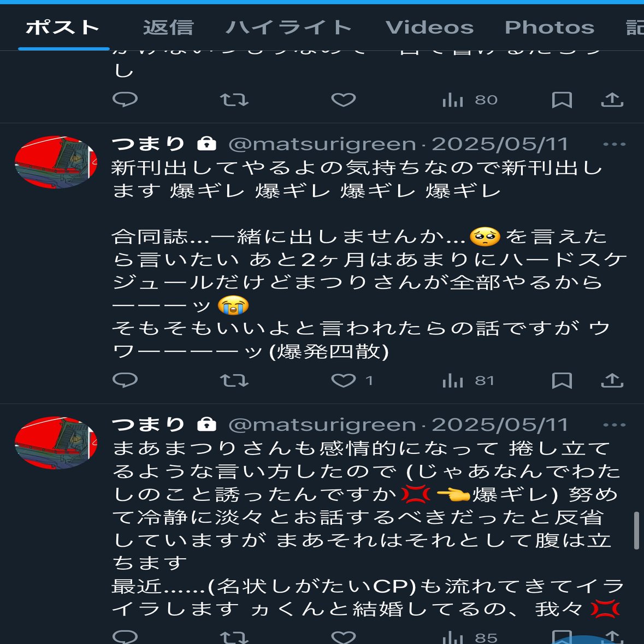Switch to the 返信 tab

click(168, 27)
